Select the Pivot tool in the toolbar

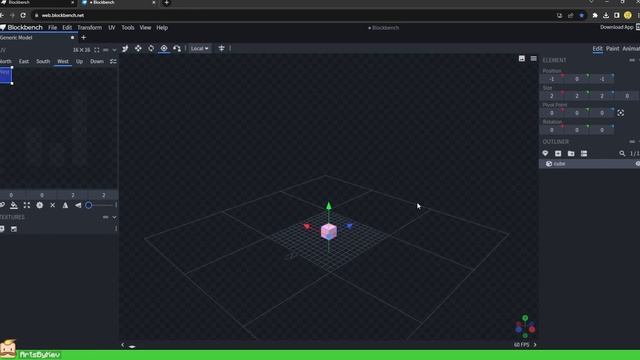[164, 48]
